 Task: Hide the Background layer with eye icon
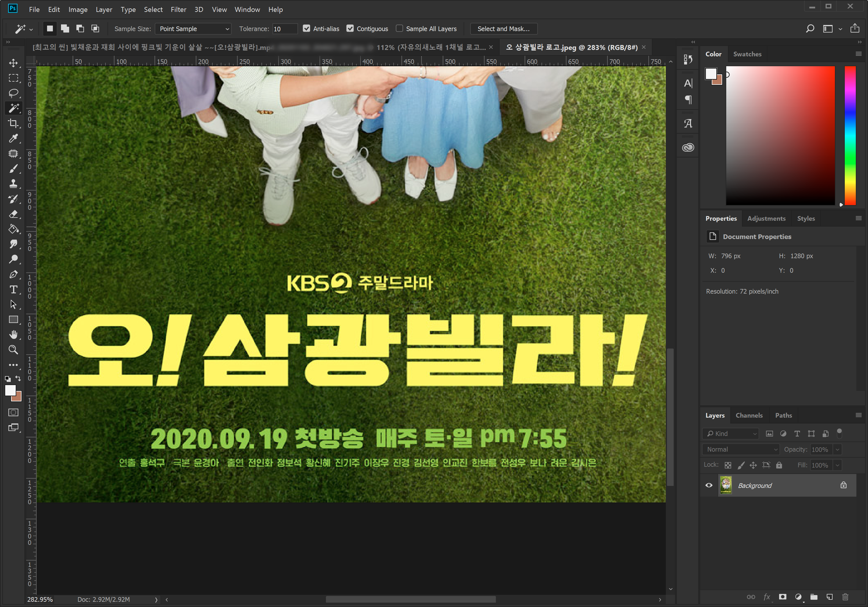tap(709, 485)
